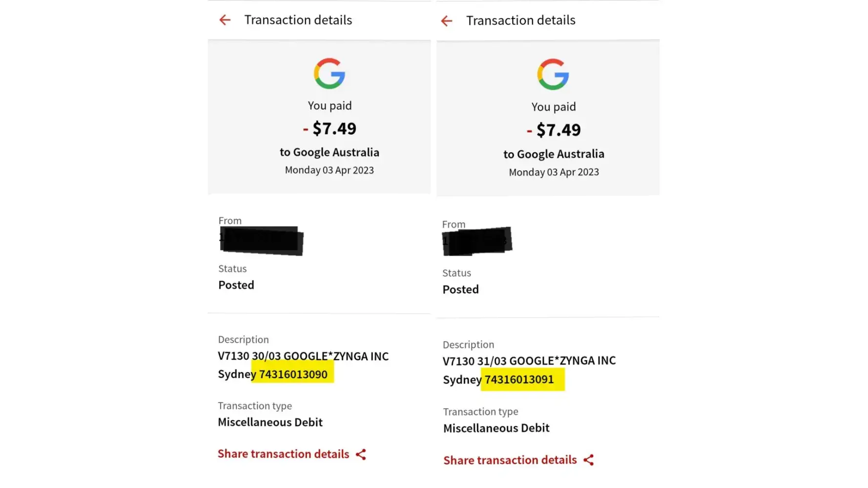This screenshot has width=868, height=488.
Task: Click the Google logo in the left panel
Action: point(330,74)
